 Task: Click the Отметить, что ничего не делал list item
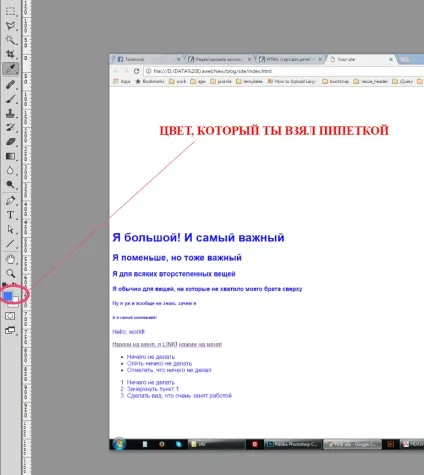169,370
